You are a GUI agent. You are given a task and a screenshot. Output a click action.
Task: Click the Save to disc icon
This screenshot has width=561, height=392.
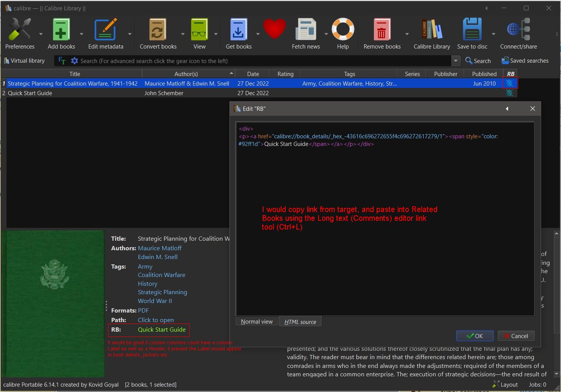472,29
